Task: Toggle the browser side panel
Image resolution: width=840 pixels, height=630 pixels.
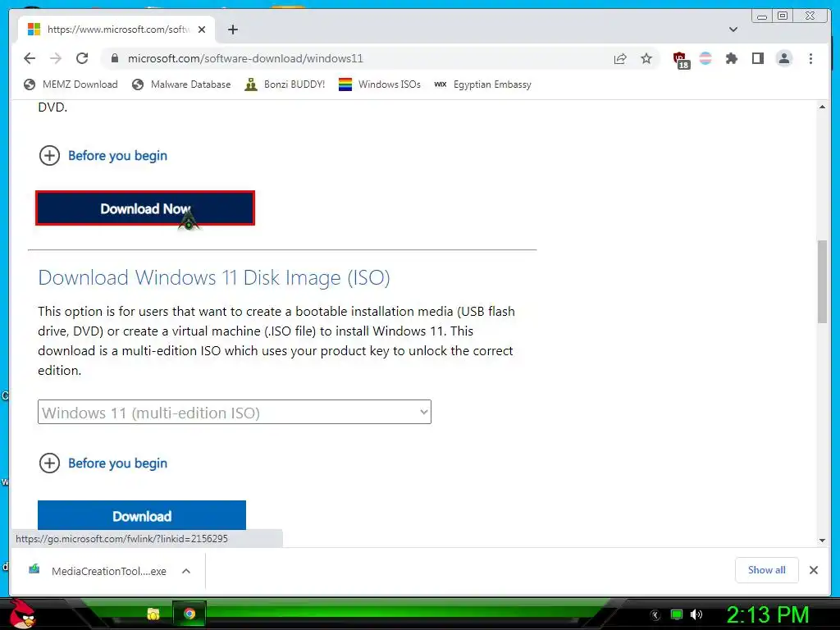Action: 757,58
